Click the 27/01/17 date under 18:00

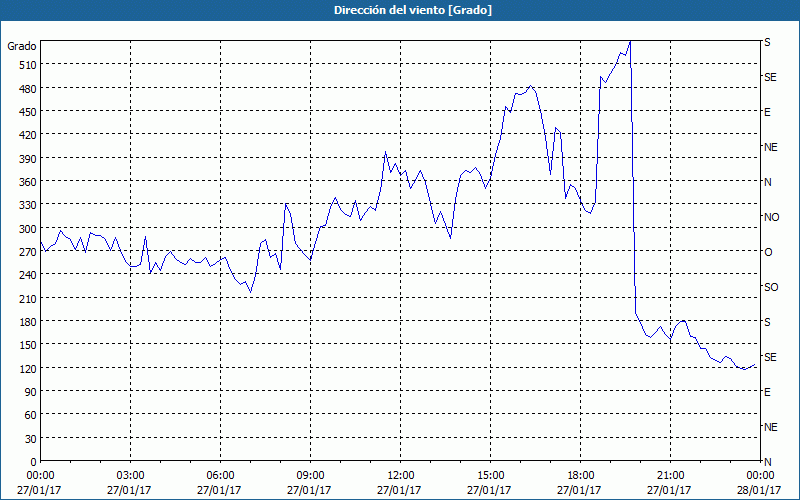pyautogui.click(x=579, y=490)
